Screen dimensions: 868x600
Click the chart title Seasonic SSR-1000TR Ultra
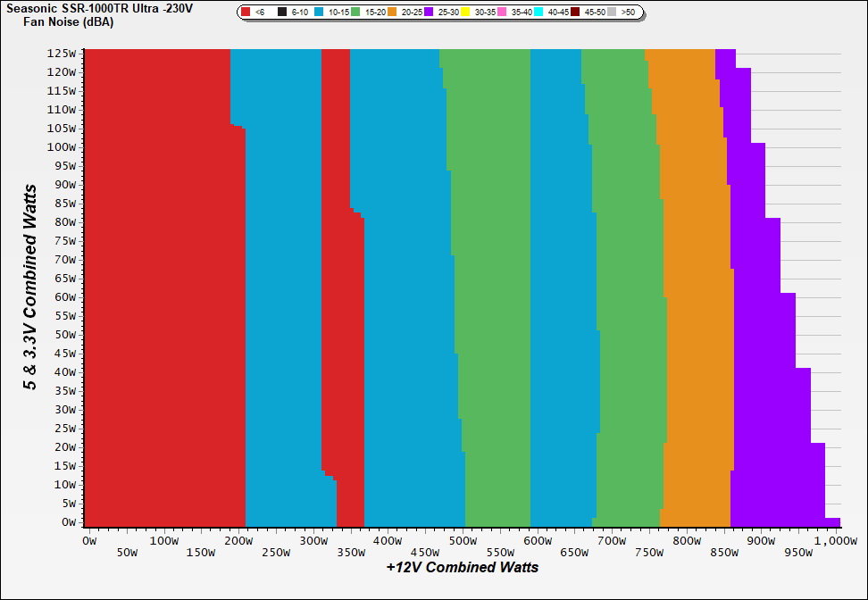pos(98,7)
